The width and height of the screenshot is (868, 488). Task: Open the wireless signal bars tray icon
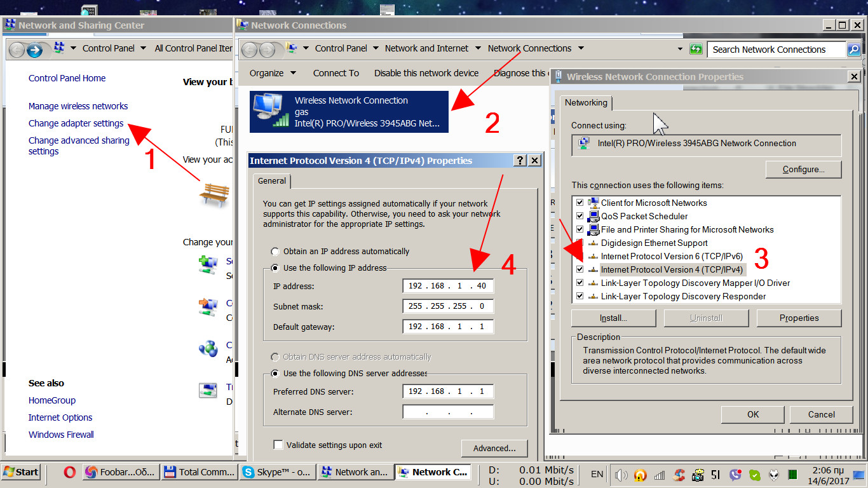tap(660, 474)
